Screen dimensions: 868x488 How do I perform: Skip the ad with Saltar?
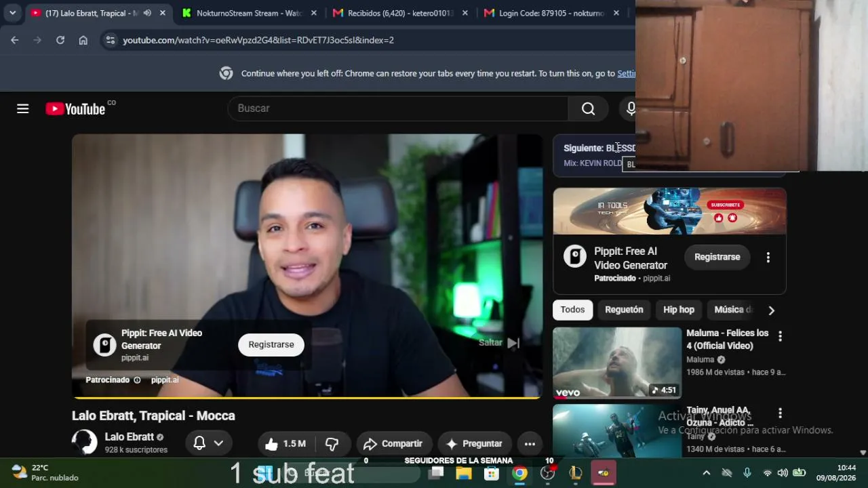point(499,343)
